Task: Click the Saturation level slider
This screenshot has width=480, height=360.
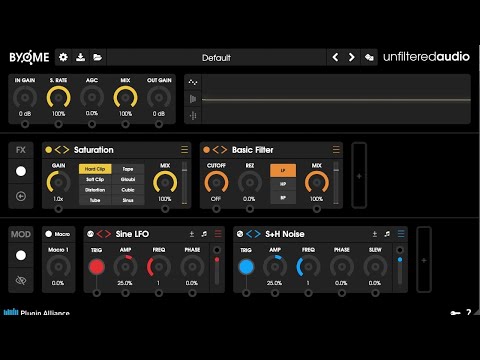Action: 184,183
